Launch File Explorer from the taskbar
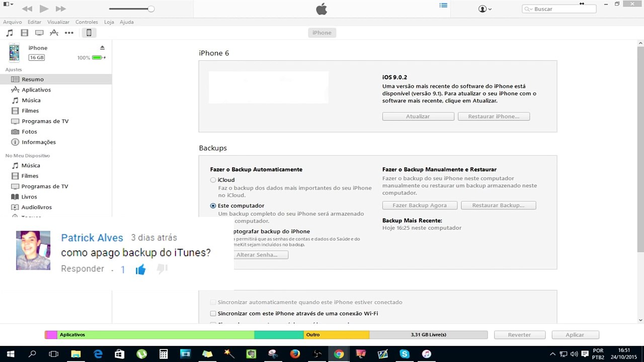644x362 pixels. click(75, 354)
